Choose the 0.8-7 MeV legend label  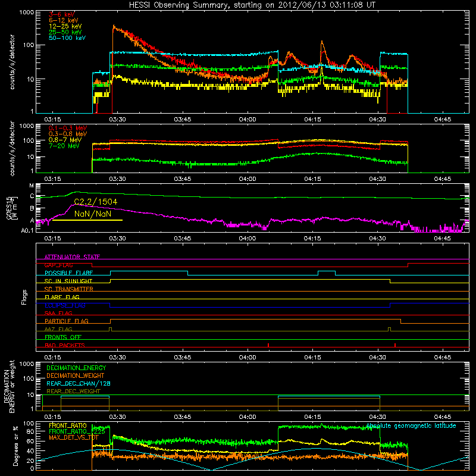click(65, 140)
